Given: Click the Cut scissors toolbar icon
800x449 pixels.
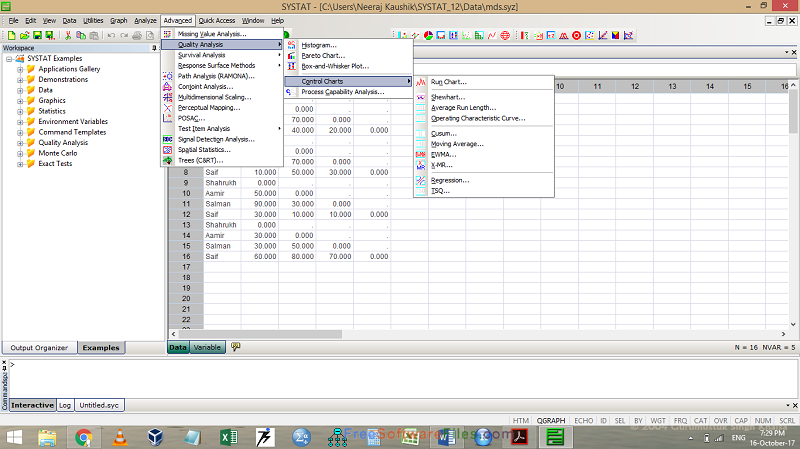Looking at the screenshot, I should pyautogui.click(x=68, y=35).
